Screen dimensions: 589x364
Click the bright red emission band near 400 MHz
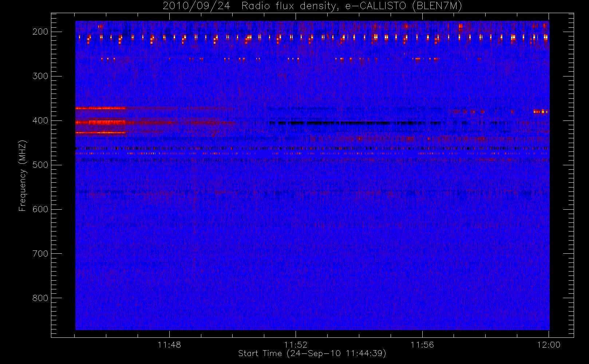[101, 123]
